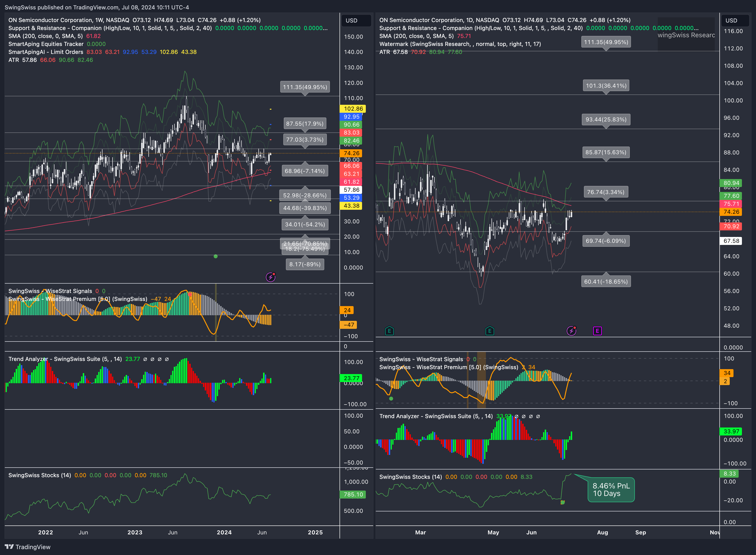Image resolution: width=756 pixels, height=555 pixels.
Task: Click the 93.44(25.83%) resistance tag
Action: 606,120
